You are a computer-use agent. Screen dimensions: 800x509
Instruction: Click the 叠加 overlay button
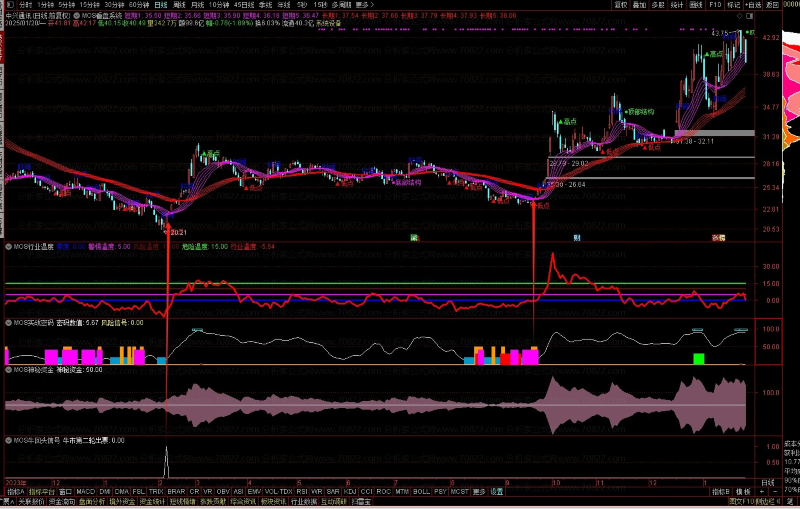pyautogui.click(x=639, y=5)
